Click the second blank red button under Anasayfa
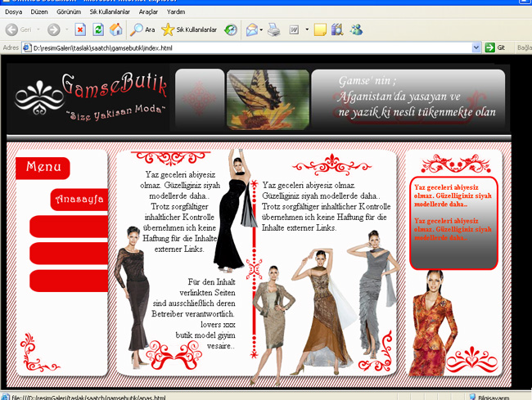Image resolution: width=532 pixels, height=400 pixels. click(x=69, y=254)
